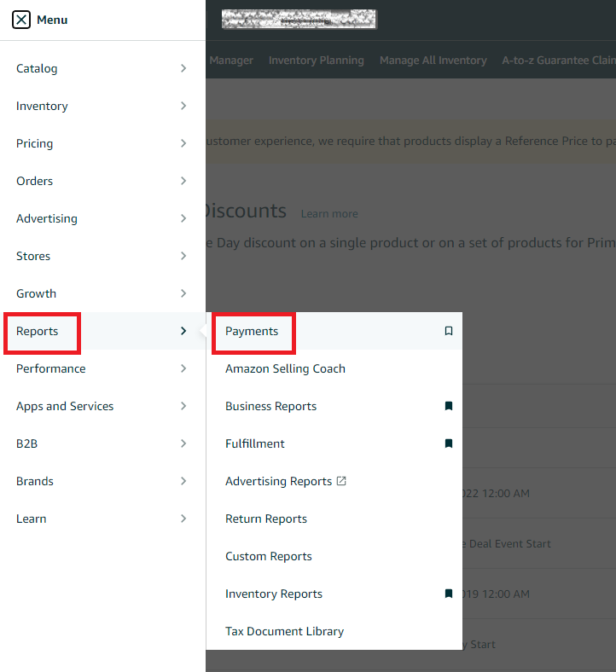Expand the Brands chevron arrow

[x=183, y=481]
